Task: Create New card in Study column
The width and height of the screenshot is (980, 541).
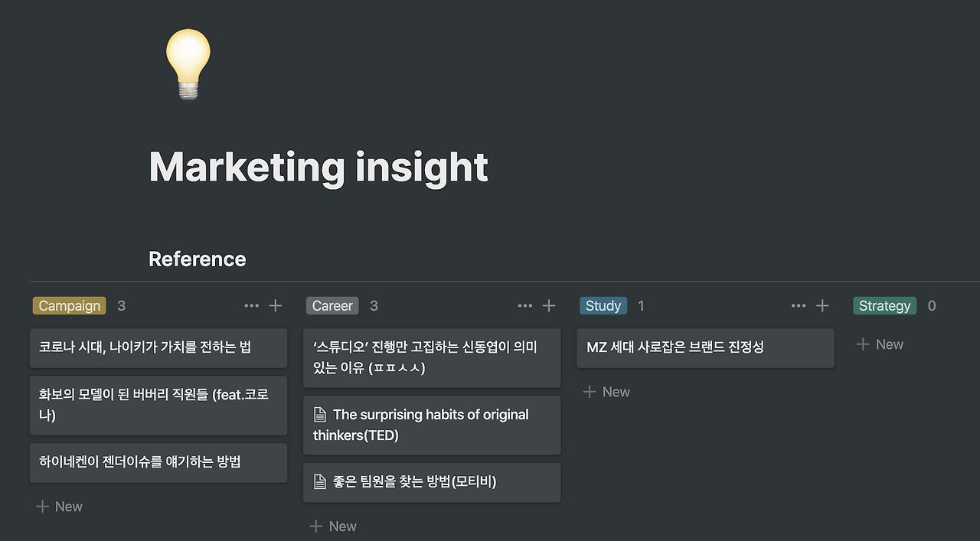Action: (606, 392)
